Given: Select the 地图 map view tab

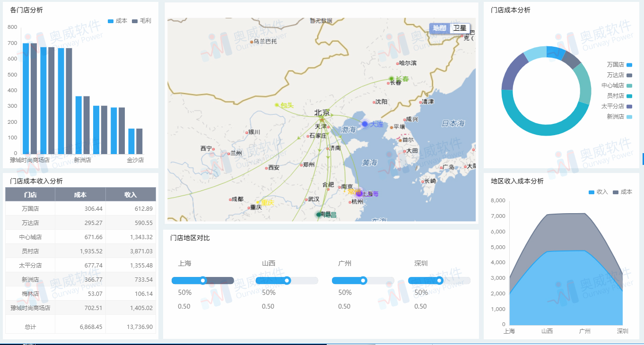Looking at the screenshot, I should coord(440,28).
